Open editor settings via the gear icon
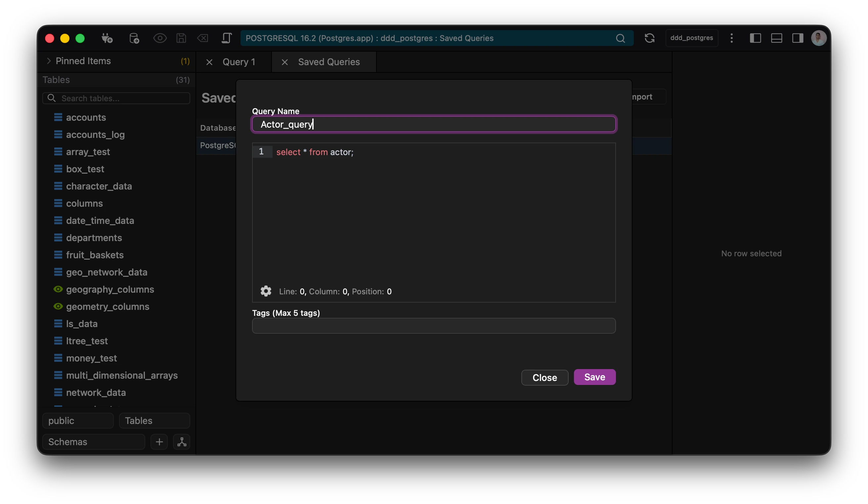 tap(266, 291)
